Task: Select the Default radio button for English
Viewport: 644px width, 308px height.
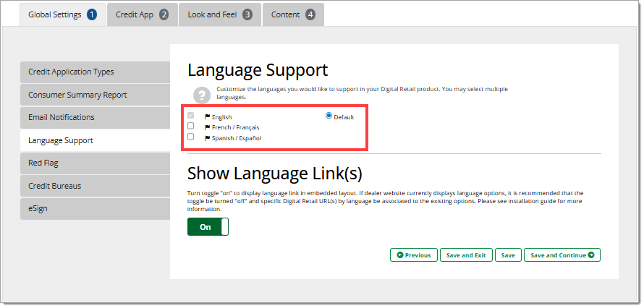Action: (329, 116)
